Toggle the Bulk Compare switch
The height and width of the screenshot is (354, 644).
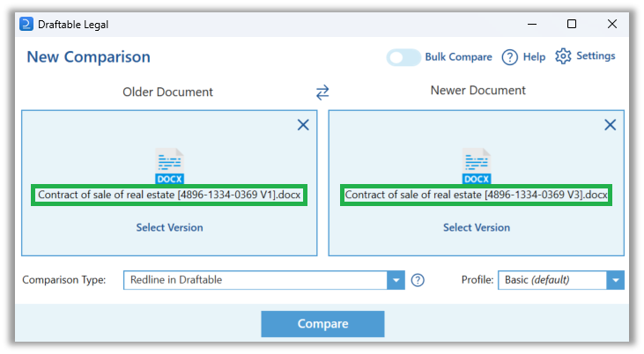[x=403, y=57]
